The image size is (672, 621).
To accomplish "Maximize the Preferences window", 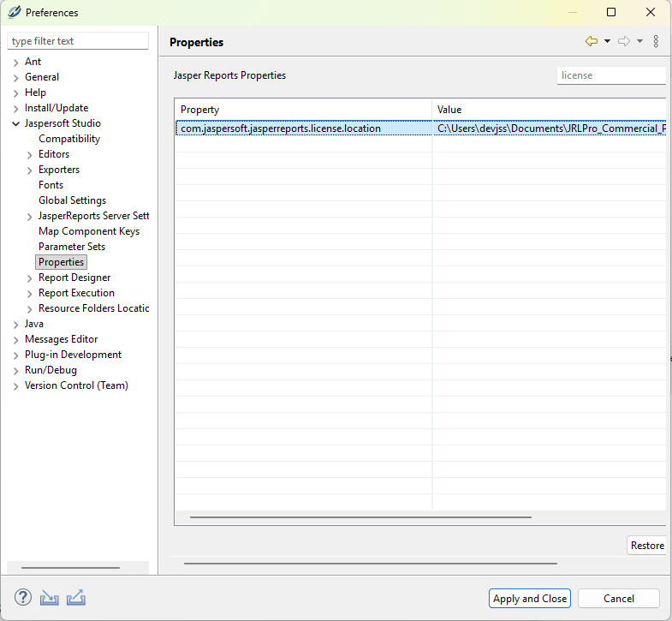I will point(611,13).
